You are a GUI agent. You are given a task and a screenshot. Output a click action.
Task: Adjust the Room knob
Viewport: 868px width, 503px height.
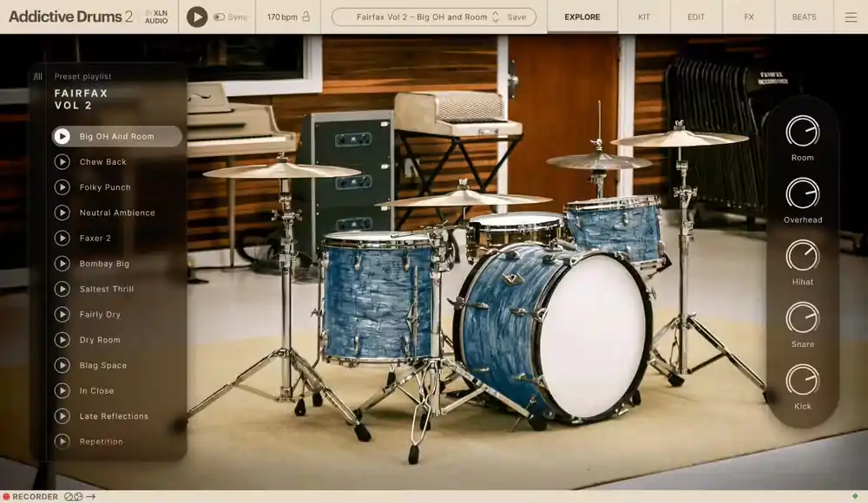[802, 132]
